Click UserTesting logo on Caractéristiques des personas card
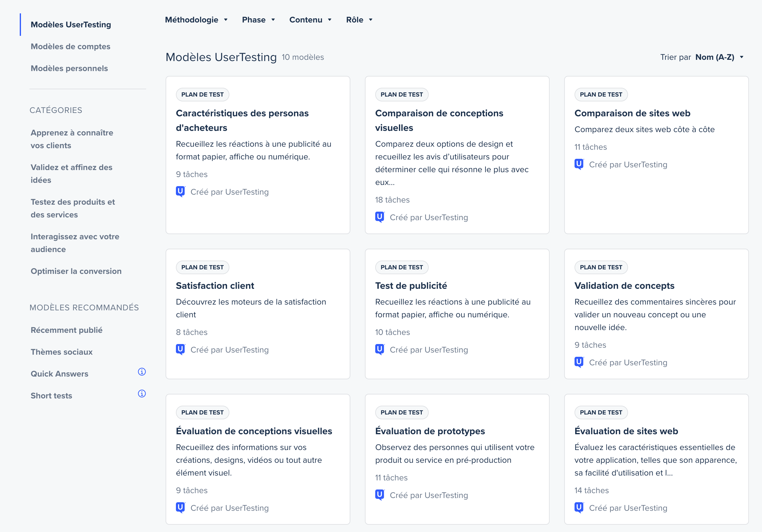Image resolution: width=762 pixels, height=532 pixels. click(180, 192)
